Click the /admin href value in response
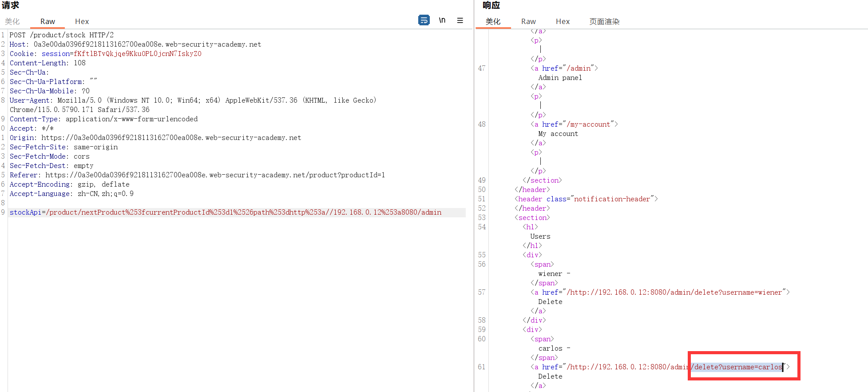Viewport: 868px width, 392px height. (580, 68)
